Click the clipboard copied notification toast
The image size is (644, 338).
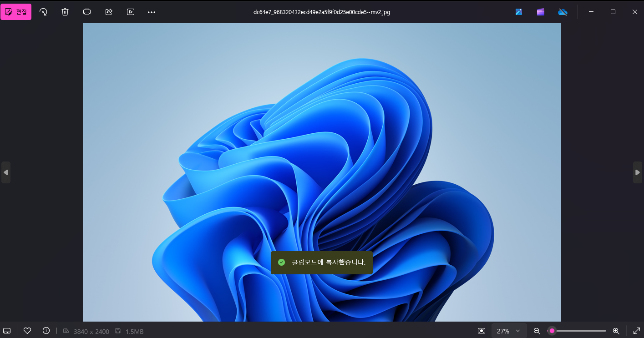(322, 262)
